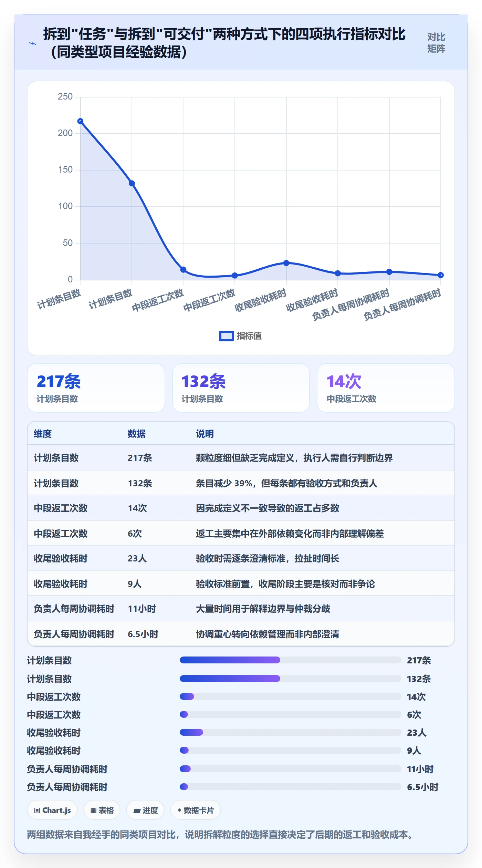Screen dimensions: 482x868
Task: Click the 表格 chip
Action: click(x=102, y=810)
